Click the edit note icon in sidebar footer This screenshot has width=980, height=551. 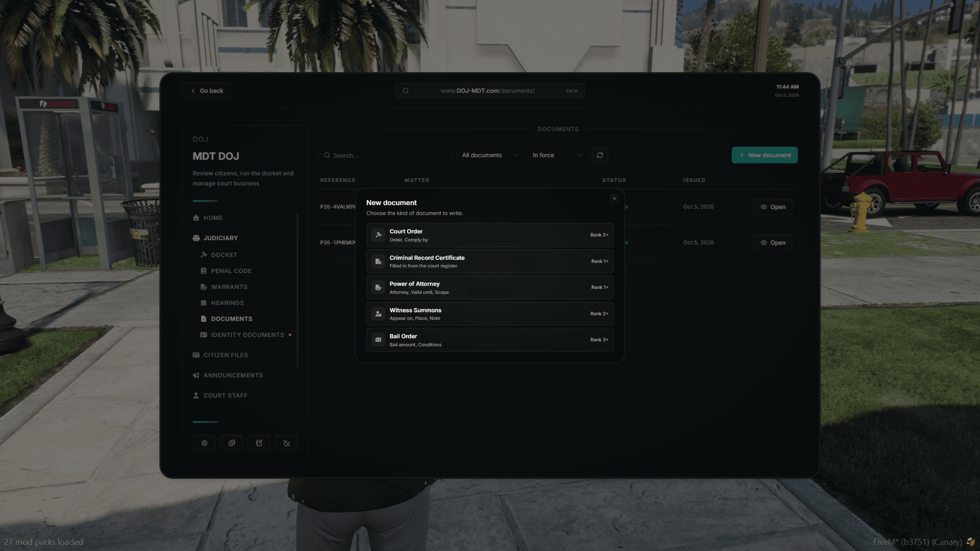pyautogui.click(x=259, y=443)
